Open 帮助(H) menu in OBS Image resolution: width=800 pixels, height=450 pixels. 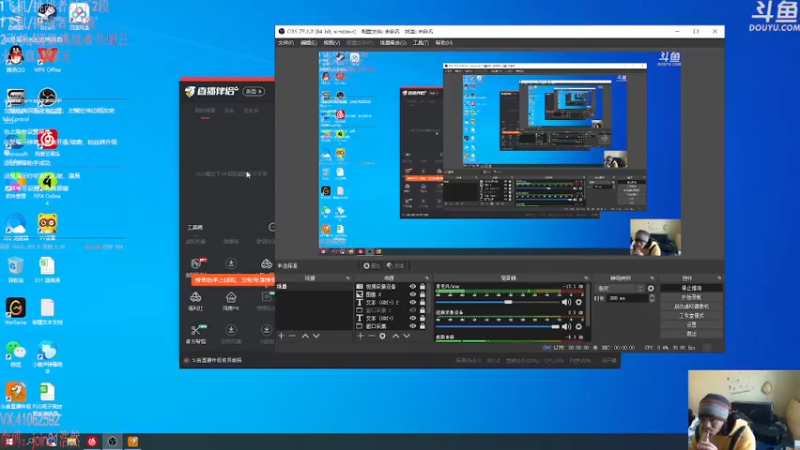click(x=444, y=43)
